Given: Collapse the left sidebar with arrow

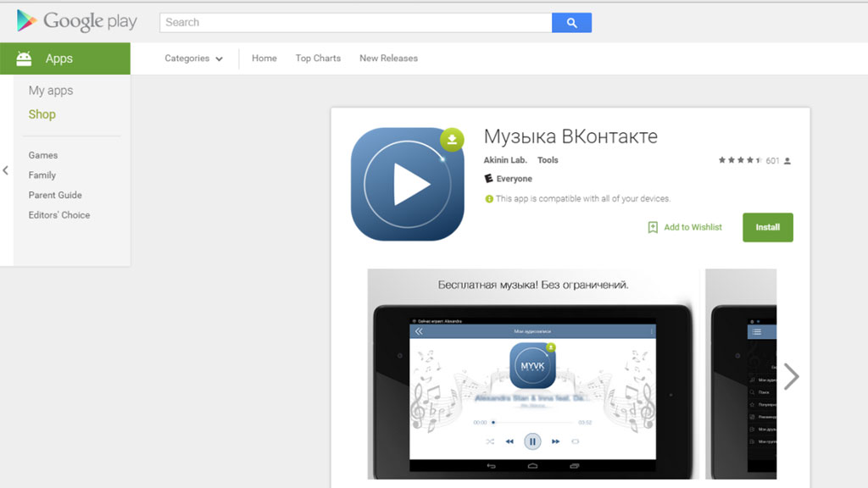Looking at the screenshot, I should pos(6,170).
